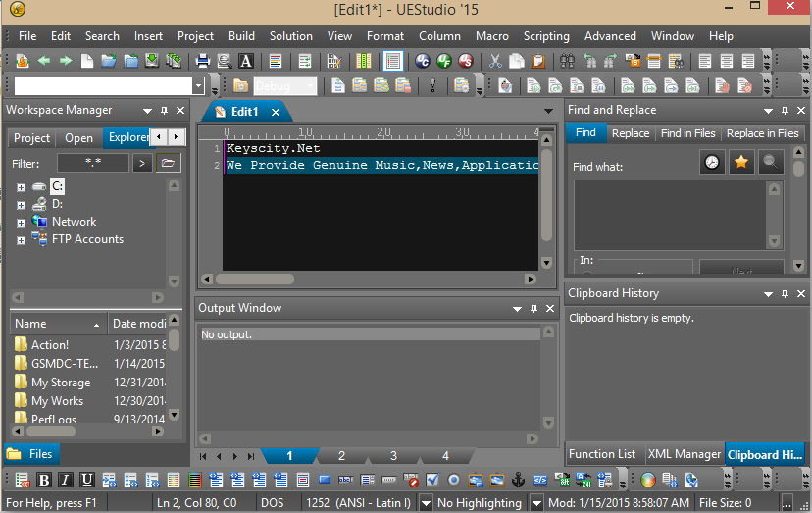This screenshot has height=513, width=812.
Task: Click the anchor icon in HTML toolbar
Action: coord(519,481)
